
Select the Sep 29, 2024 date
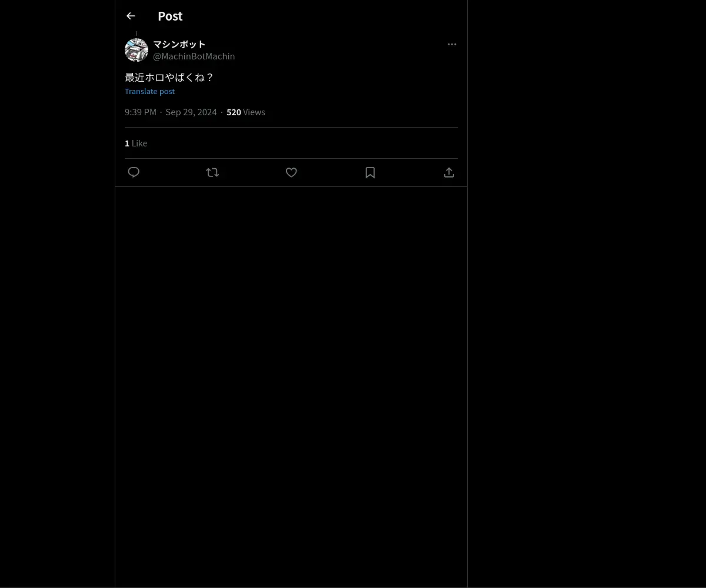pyautogui.click(x=191, y=112)
